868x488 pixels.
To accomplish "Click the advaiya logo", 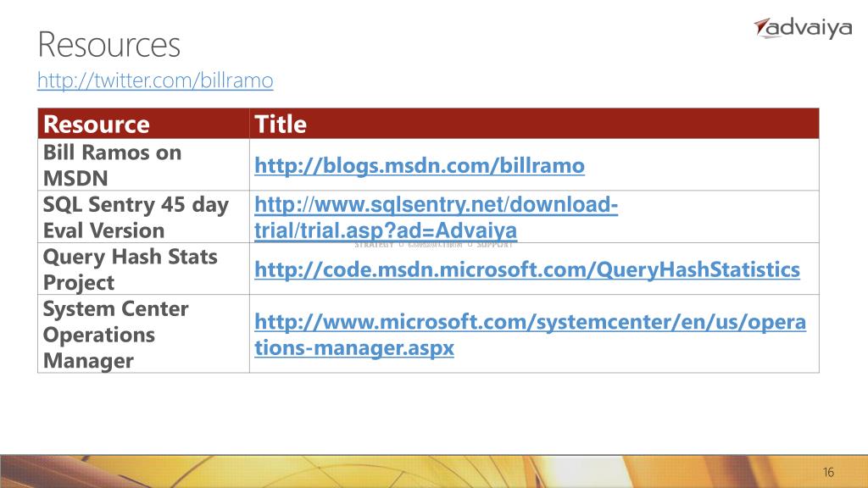I will 803,28.
